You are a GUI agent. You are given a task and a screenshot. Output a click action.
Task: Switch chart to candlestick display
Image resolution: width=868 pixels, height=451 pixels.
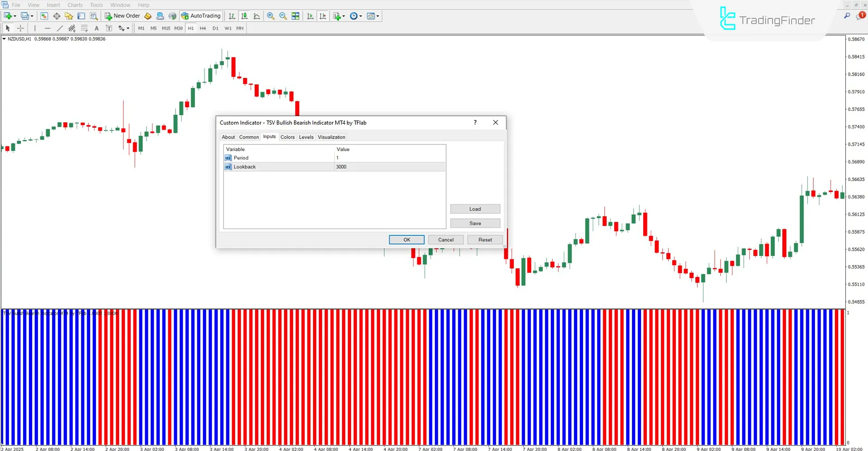(244, 16)
